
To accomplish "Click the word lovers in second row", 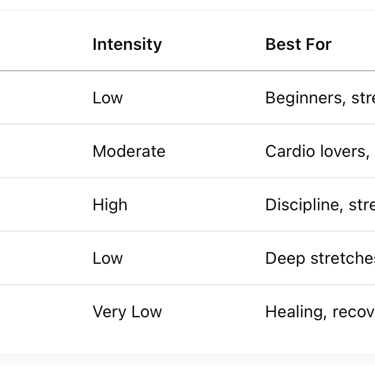I will pyautogui.click(x=345, y=152).
